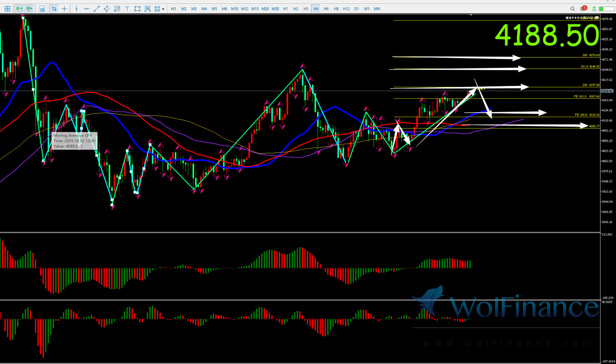Switch chart to D1 timeframe
The height and width of the screenshot is (364, 616).
(x=357, y=9)
